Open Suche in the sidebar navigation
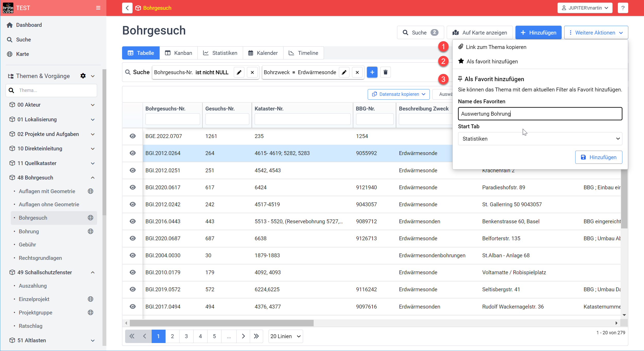Viewport: 644px width, 351px height. [23, 40]
